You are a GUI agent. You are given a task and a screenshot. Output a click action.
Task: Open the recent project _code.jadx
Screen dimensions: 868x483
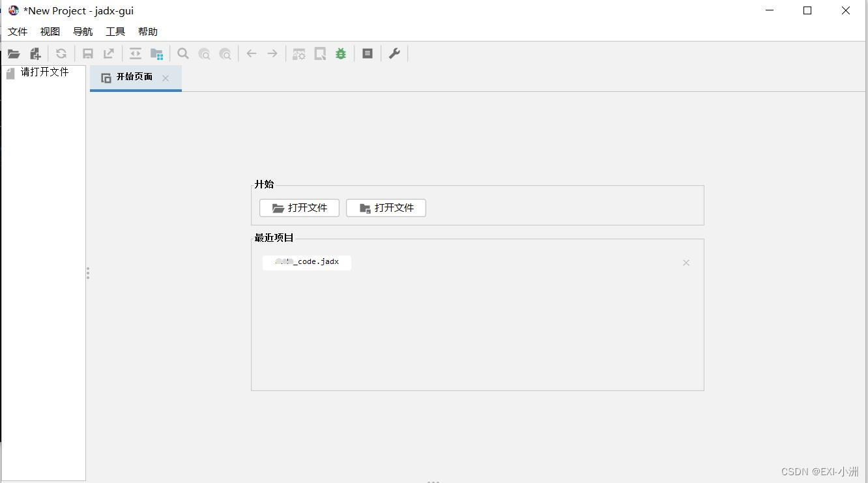pyautogui.click(x=306, y=261)
